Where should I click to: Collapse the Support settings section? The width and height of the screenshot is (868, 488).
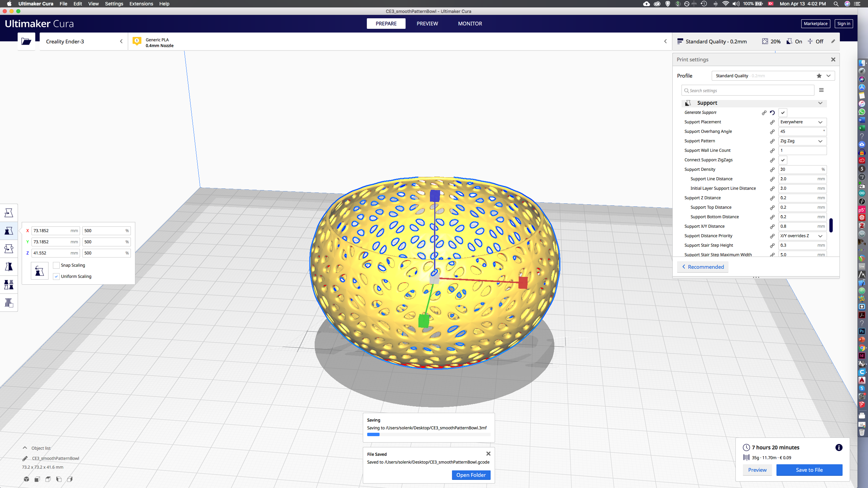tap(754, 103)
